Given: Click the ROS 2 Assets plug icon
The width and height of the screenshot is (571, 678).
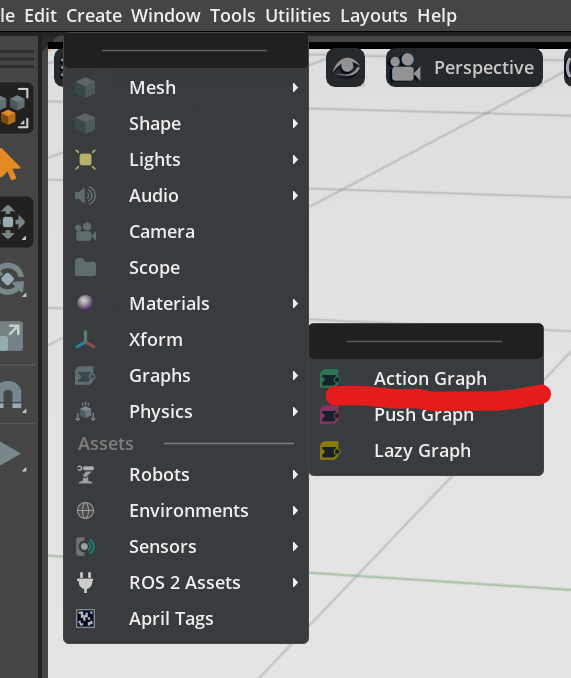Looking at the screenshot, I should [x=85, y=582].
